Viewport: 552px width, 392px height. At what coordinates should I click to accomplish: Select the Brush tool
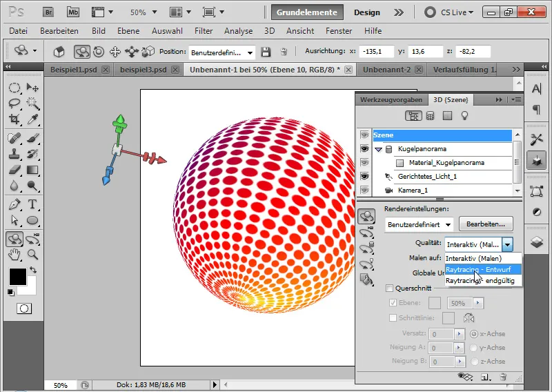(32, 138)
